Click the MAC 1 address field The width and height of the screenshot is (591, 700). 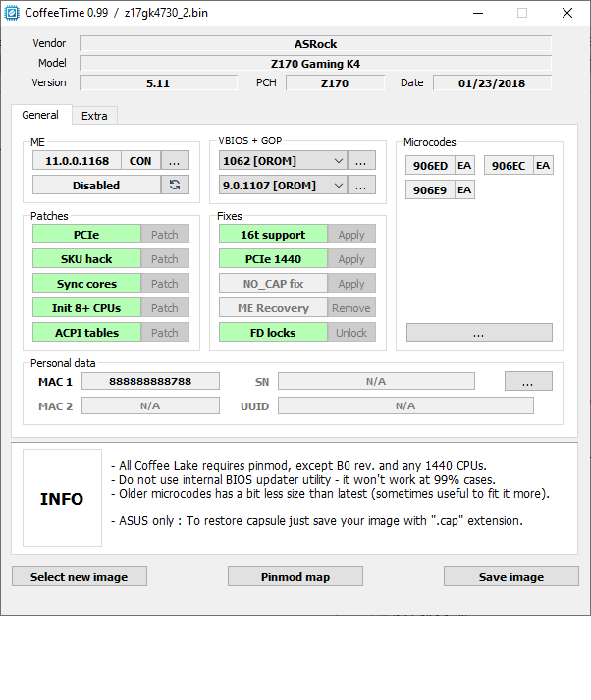(150, 381)
